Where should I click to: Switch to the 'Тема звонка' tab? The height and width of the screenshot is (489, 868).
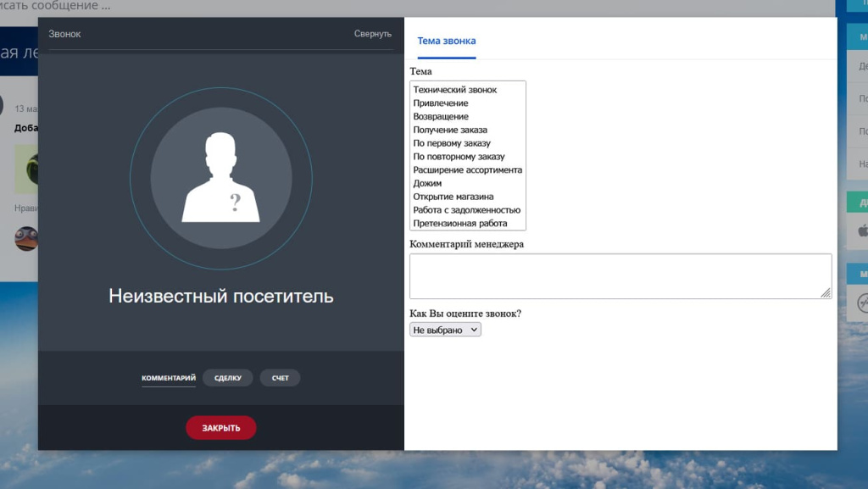tap(446, 40)
